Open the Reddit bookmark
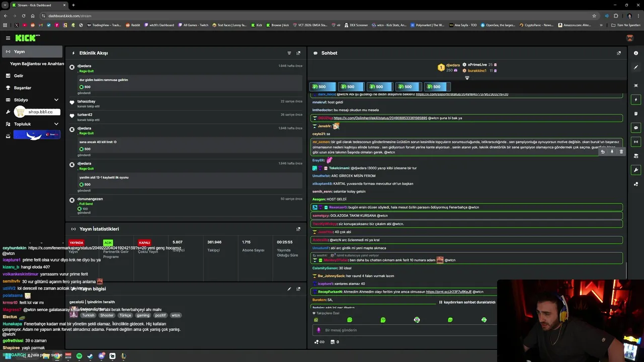This screenshot has height=362, width=644. 133,25
